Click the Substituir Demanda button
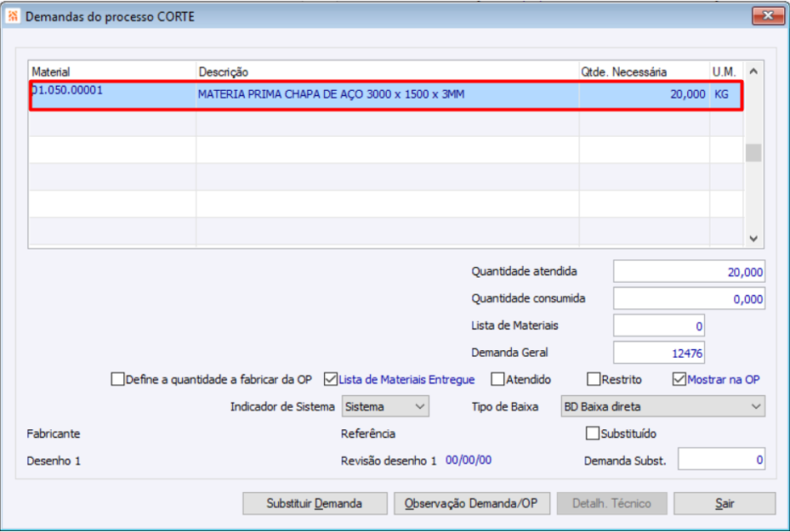This screenshot has width=790, height=532. [315, 503]
